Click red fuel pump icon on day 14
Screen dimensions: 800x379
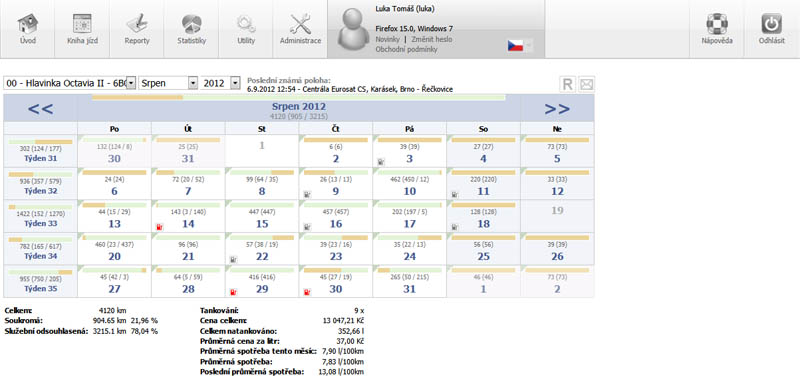point(159,226)
